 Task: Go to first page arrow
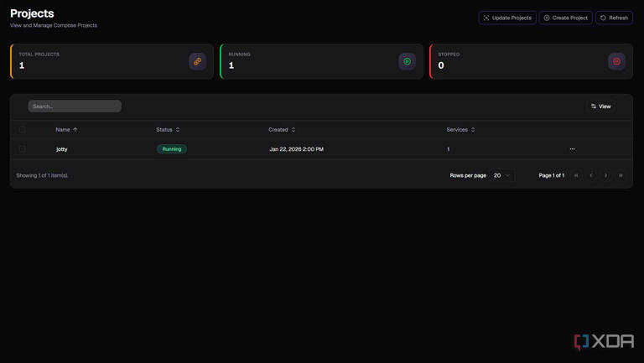click(x=576, y=175)
